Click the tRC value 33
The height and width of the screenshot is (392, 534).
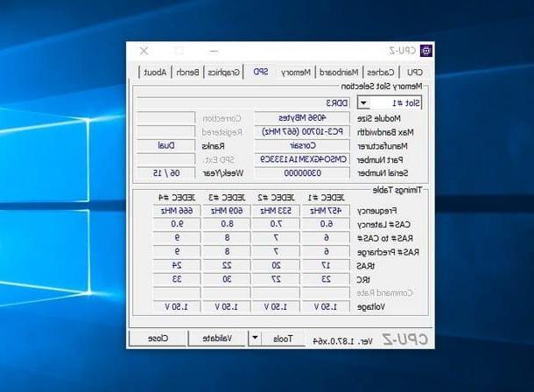tap(177, 279)
